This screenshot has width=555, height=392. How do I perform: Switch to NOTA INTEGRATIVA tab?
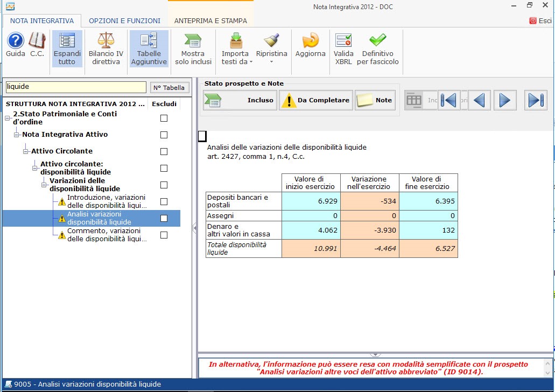(x=42, y=21)
